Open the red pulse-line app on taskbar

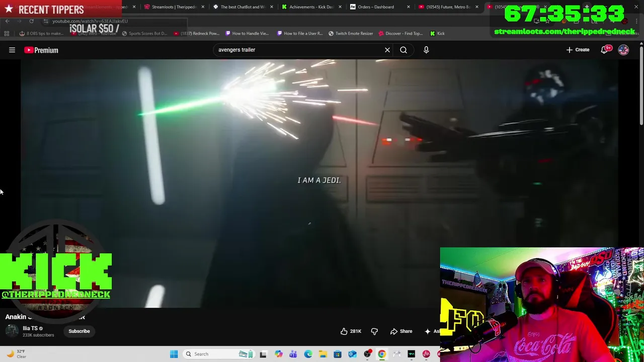(426, 354)
